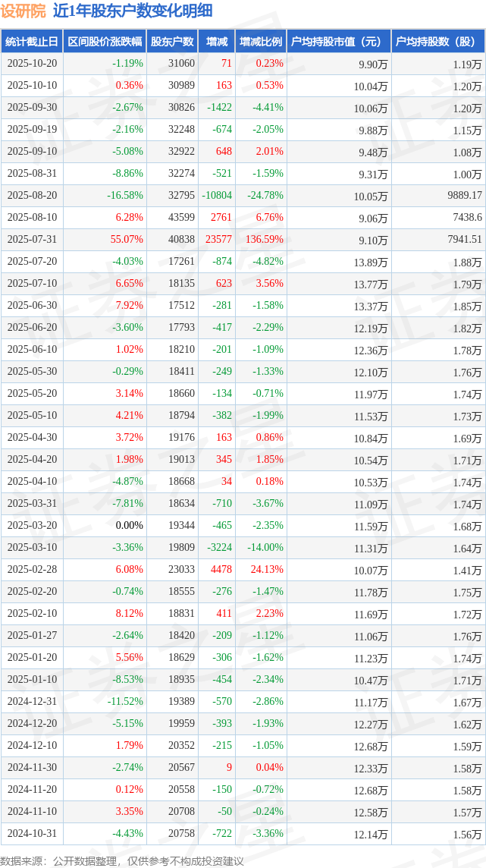Viewport: 486px width, 868px height.
Task: Select the 增减比例 column header
Action: coord(261,42)
